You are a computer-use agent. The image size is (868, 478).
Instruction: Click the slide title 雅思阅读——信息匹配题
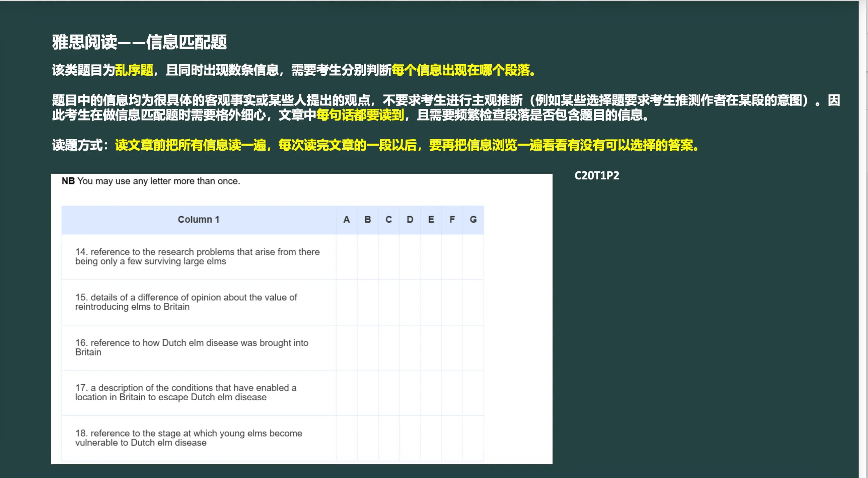point(139,42)
